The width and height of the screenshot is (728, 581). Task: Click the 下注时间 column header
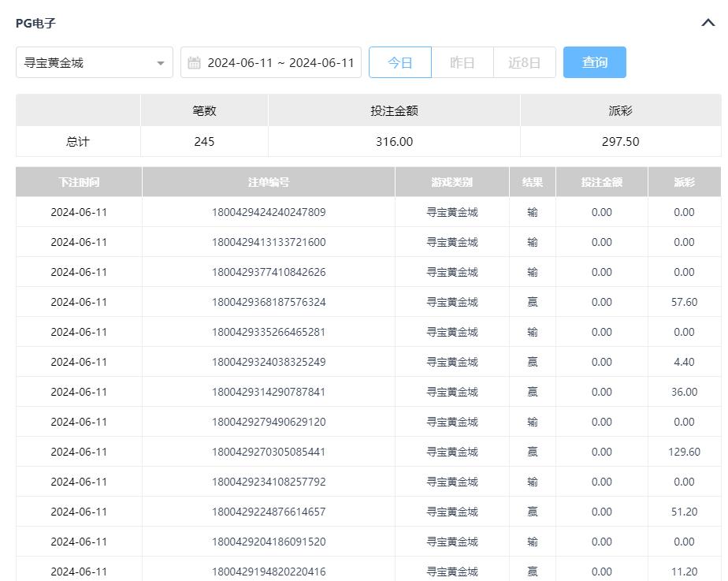(x=79, y=182)
